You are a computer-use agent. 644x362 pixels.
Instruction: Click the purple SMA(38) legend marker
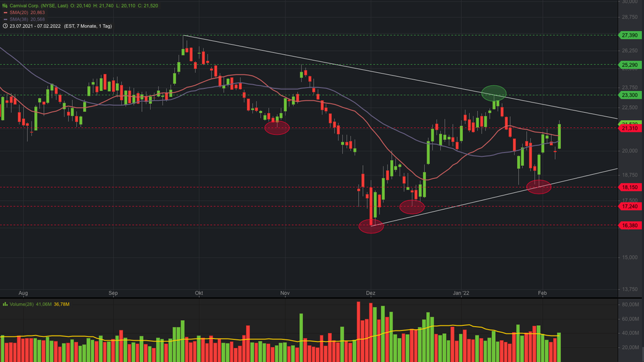(x=5, y=19)
